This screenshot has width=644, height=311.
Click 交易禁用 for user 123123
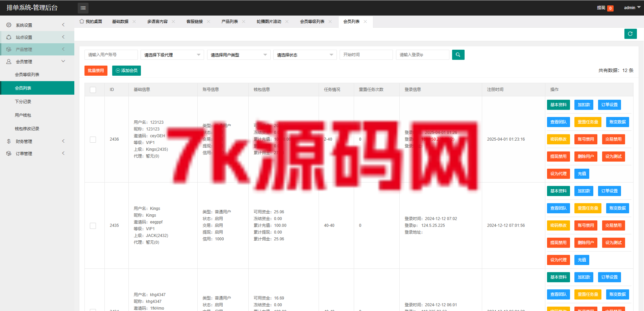pos(614,139)
